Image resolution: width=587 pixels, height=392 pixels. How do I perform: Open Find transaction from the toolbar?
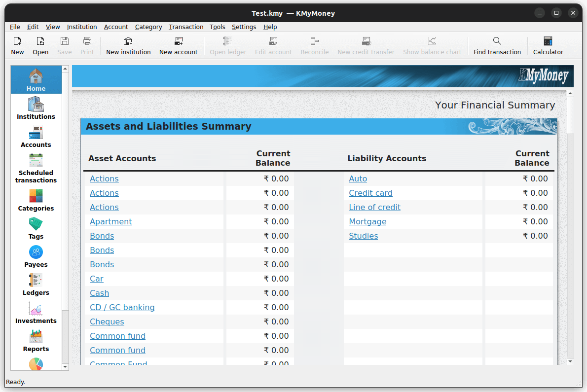[x=497, y=45]
